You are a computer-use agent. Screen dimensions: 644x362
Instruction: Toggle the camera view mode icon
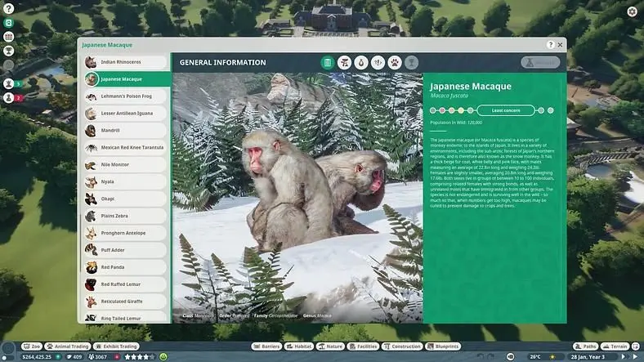pos(510,356)
